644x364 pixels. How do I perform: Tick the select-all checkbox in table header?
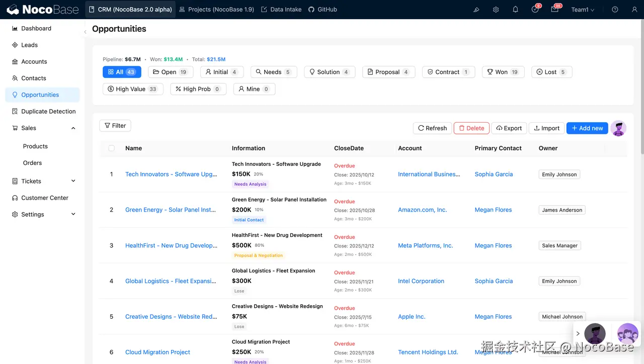coord(112,148)
